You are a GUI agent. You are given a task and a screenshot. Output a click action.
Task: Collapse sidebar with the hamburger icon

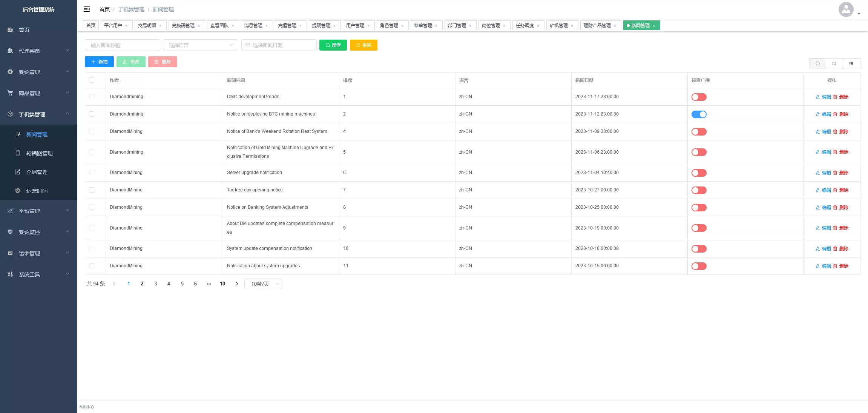tap(87, 9)
